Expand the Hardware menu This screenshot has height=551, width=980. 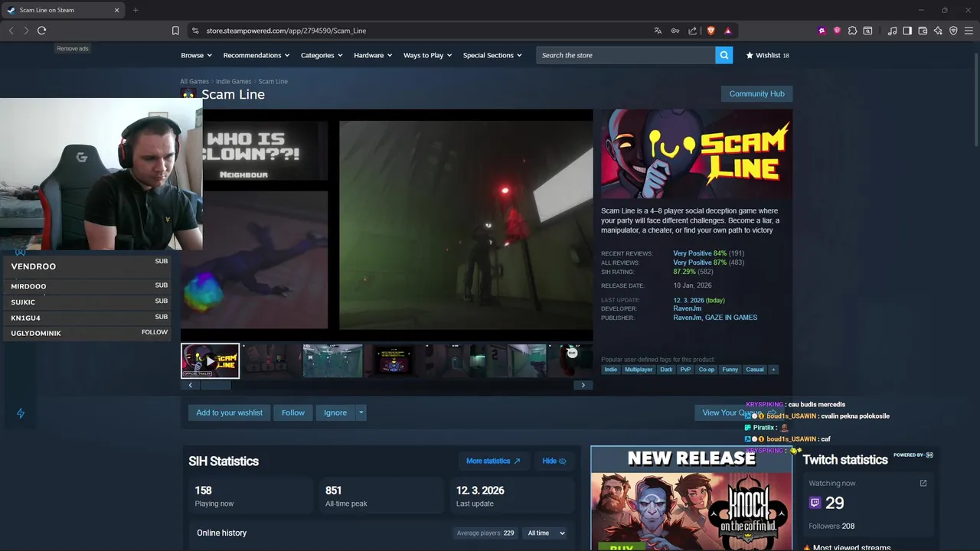point(373,55)
